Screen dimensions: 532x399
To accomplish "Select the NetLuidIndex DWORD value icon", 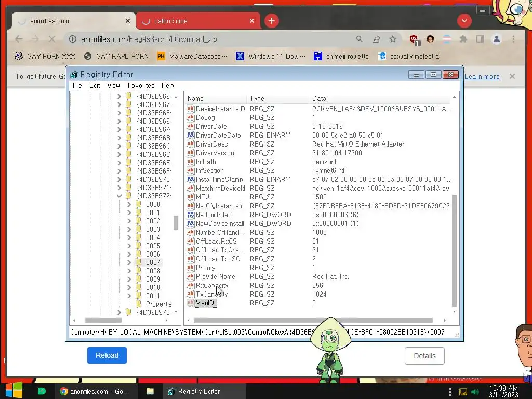I will click(x=191, y=215).
